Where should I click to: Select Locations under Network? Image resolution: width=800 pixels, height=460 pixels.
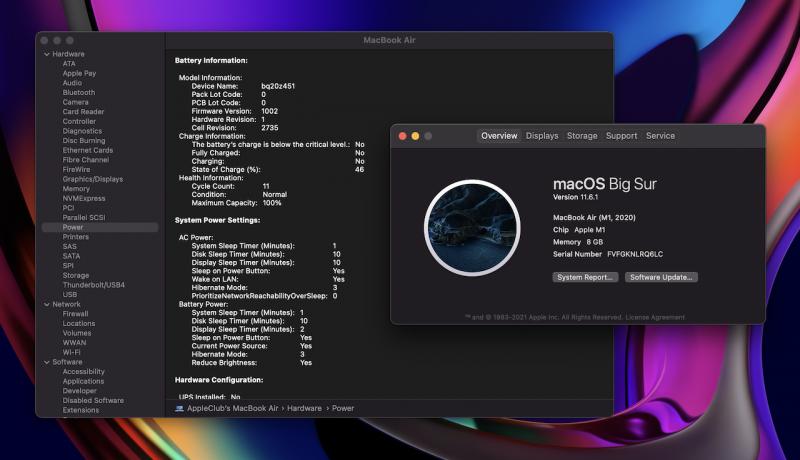coord(79,324)
